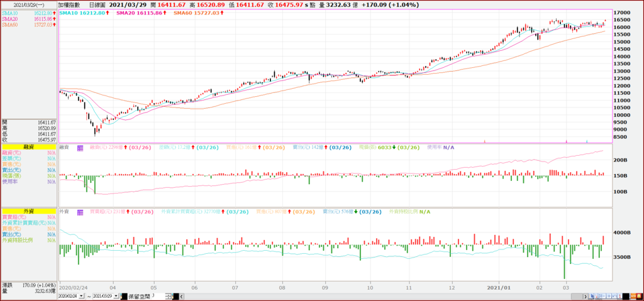Click the 漲跌 170.09 (+1.04%) row
Viewport: 644px width, 301px height.
[x=29, y=285]
